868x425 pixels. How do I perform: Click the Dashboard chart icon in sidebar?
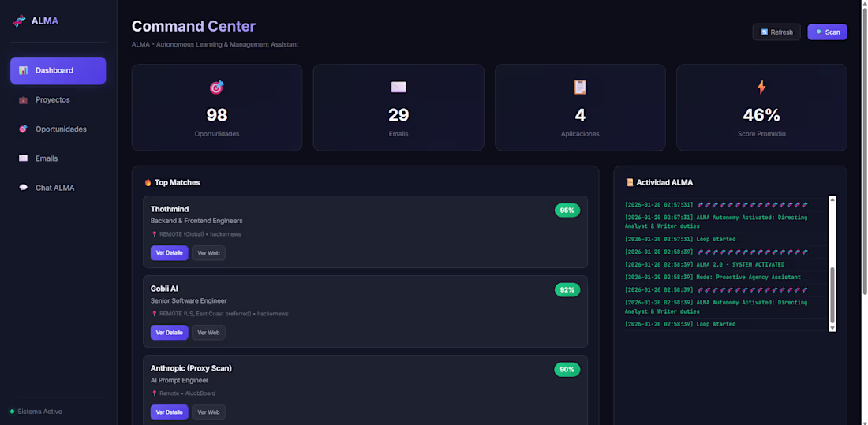(23, 70)
